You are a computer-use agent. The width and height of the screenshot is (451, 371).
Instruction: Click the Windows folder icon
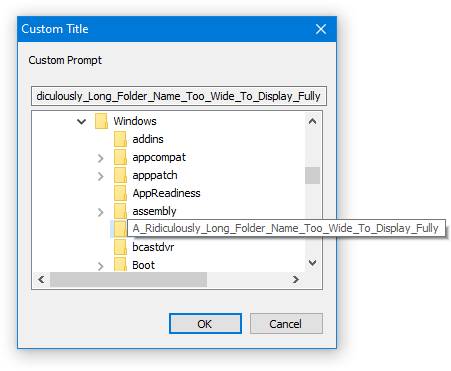coord(101,121)
